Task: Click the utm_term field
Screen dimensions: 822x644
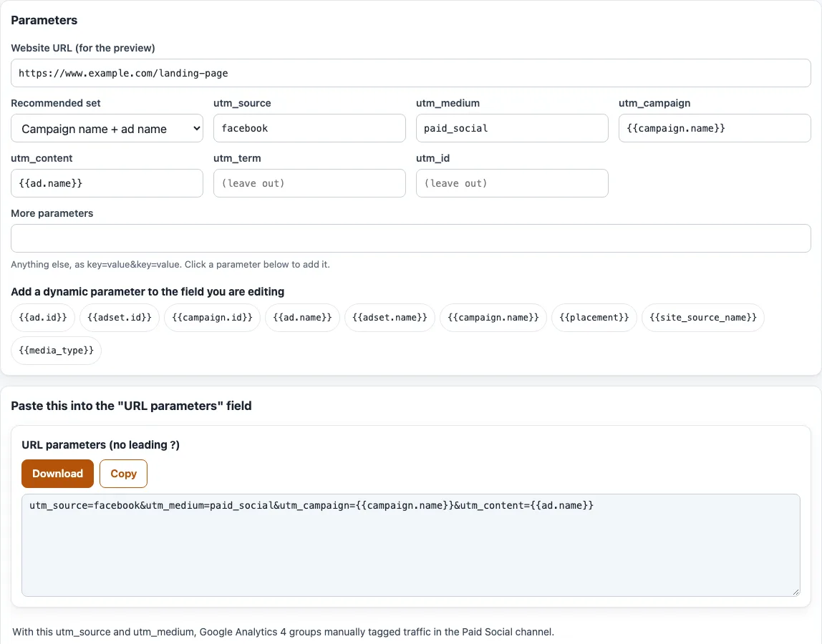Action: point(309,183)
